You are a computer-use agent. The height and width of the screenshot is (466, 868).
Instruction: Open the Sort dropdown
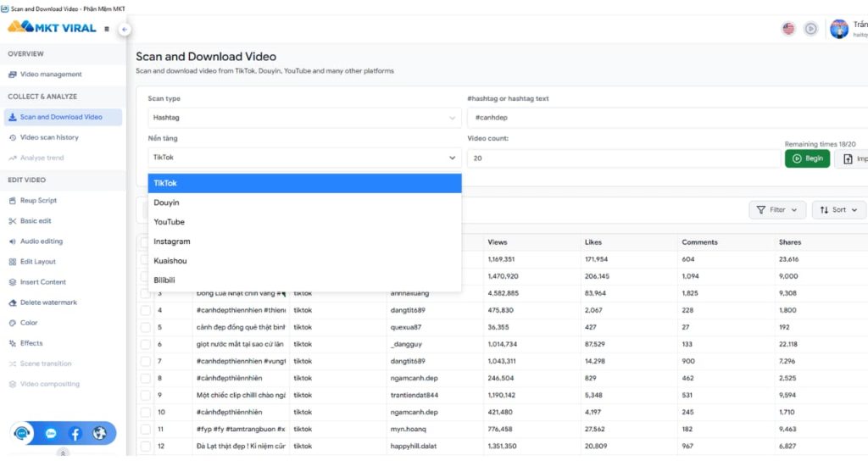coord(838,210)
